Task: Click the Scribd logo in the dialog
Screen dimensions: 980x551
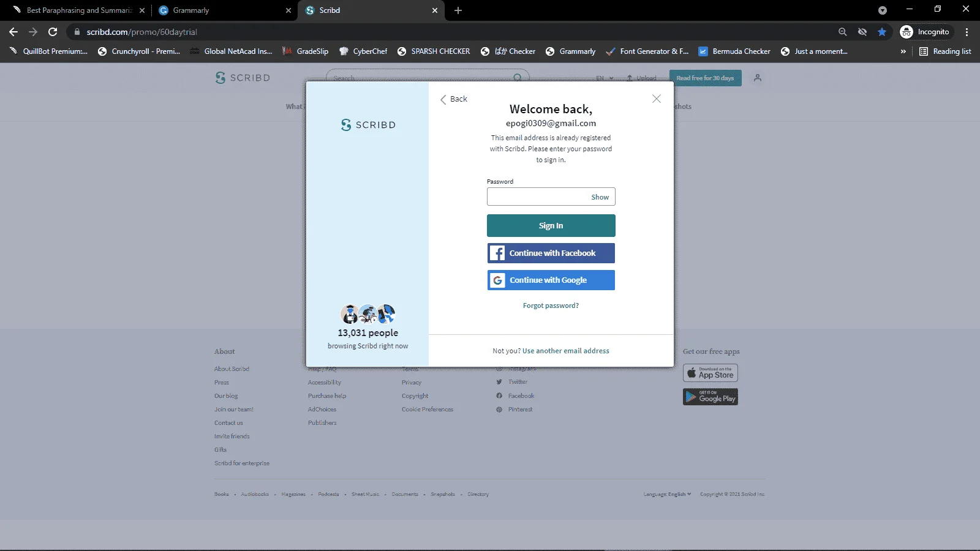Action: [x=368, y=125]
